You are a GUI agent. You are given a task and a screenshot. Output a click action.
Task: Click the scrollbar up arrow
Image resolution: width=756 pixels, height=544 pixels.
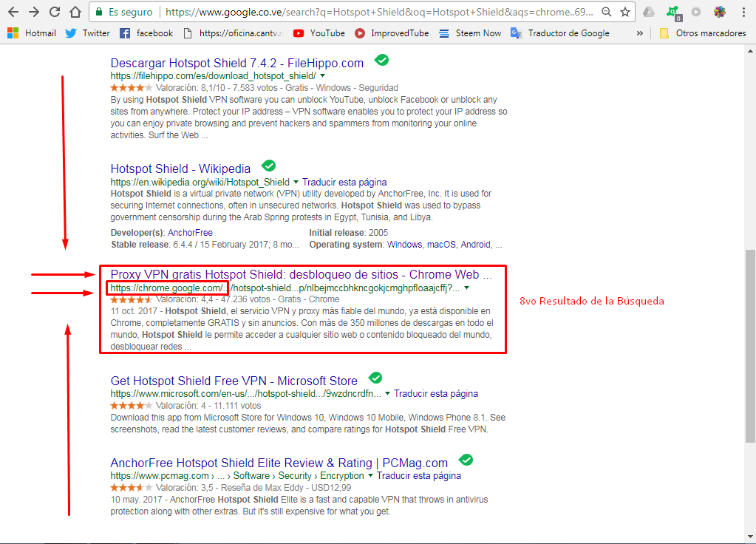click(x=750, y=51)
